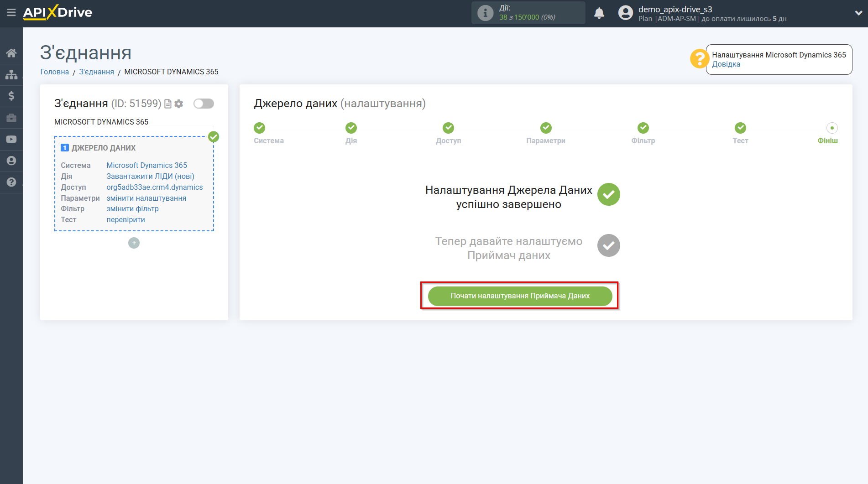Click змінити налаштування link
The height and width of the screenshot is (484, 868).
coord(146,198)
